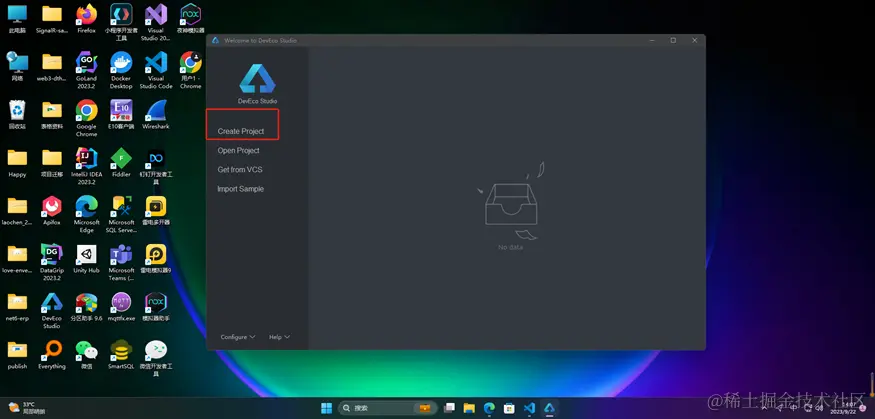Select the Happy folder on desktop
Screen dimensions: 875x419
click(x=17, y=163)
